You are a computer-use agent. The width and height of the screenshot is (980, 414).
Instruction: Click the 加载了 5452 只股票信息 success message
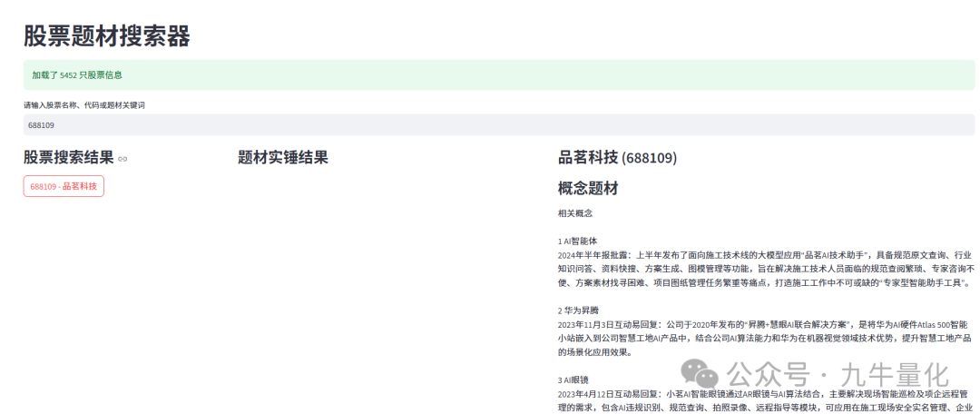pyautogui.click(x=499, y=75)
